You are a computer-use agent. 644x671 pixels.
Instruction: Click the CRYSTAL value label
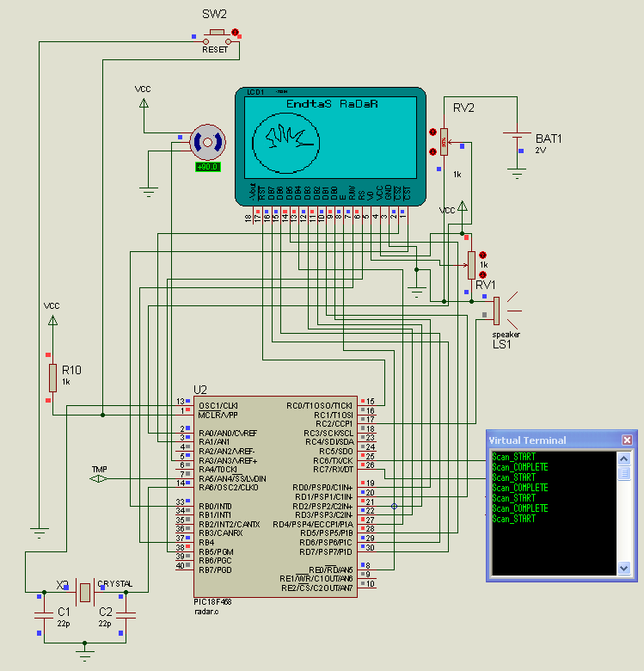(x=115, y=584)
